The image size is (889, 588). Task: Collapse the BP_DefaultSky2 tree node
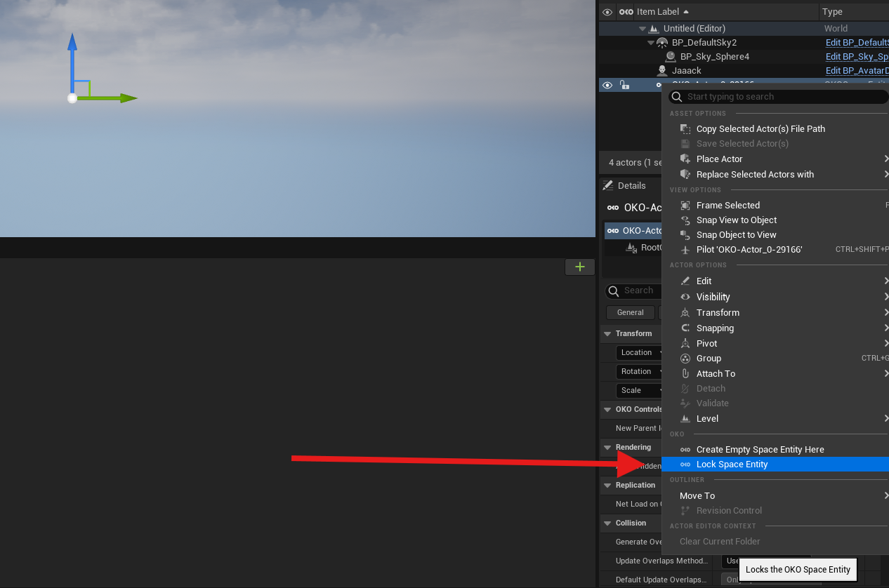click(651, 43)
